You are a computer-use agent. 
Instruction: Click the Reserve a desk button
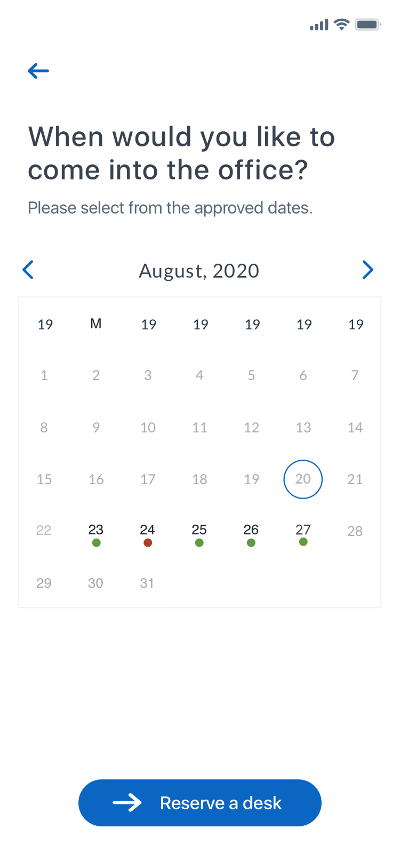[199, 802]
